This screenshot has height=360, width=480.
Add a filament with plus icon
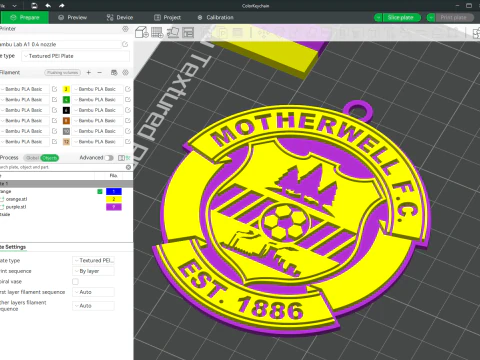click(89, 72)
